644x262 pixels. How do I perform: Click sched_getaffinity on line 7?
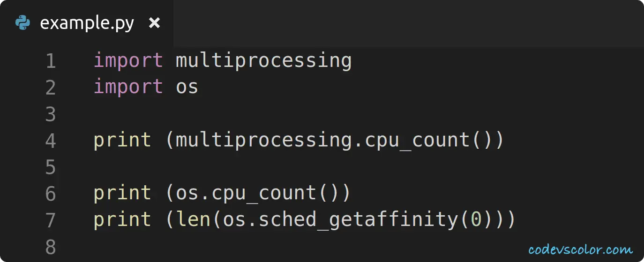346,220
